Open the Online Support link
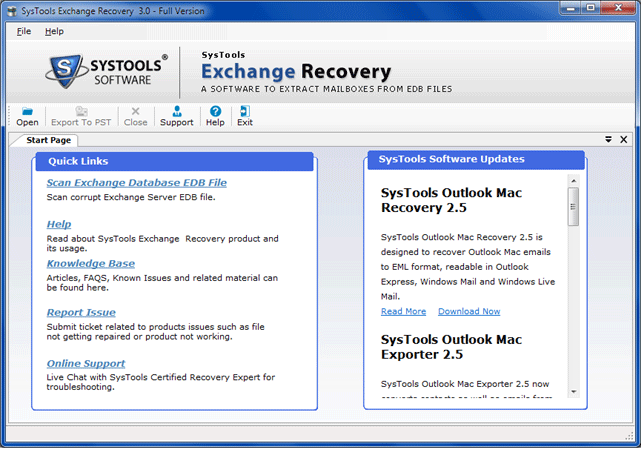This screenshot has height=449, width=642. [x=86, y=363]
